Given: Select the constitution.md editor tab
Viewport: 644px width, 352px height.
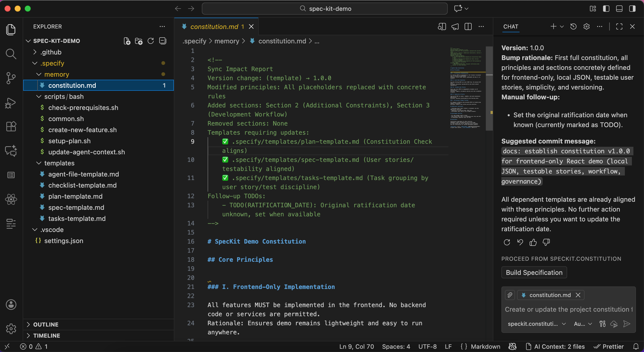Looking at the screenshot, I should pyautogui.click(x=214, y=26).
